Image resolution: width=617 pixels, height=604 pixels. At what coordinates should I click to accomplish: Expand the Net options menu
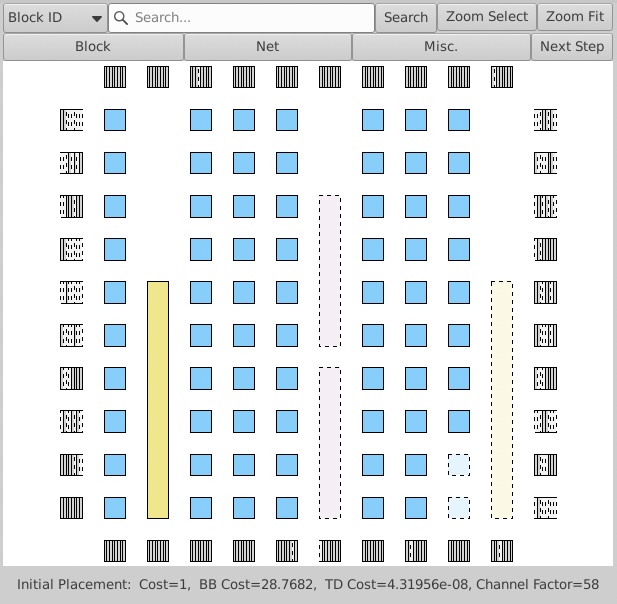(268, 47)
